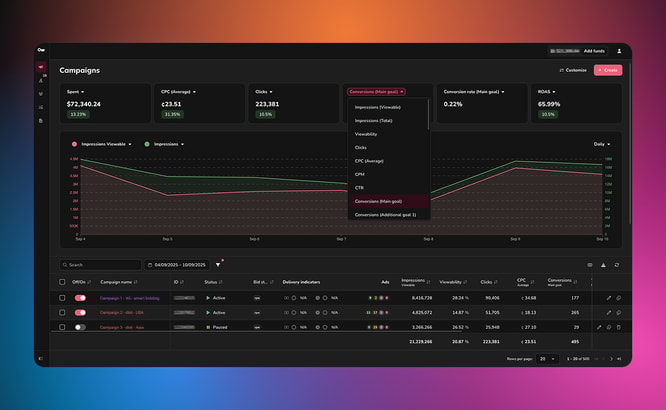The width and height of the screenshot is (666, 410).
Task: Click the dropdown menu scrollbar thumb
Action: click(428, 115)
